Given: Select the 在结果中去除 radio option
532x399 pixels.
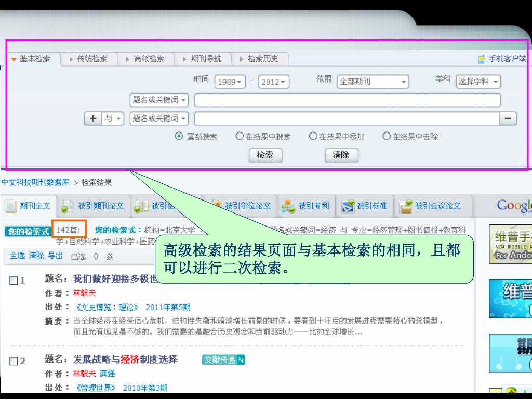Looking at the screenshot, I should [386, 137].
